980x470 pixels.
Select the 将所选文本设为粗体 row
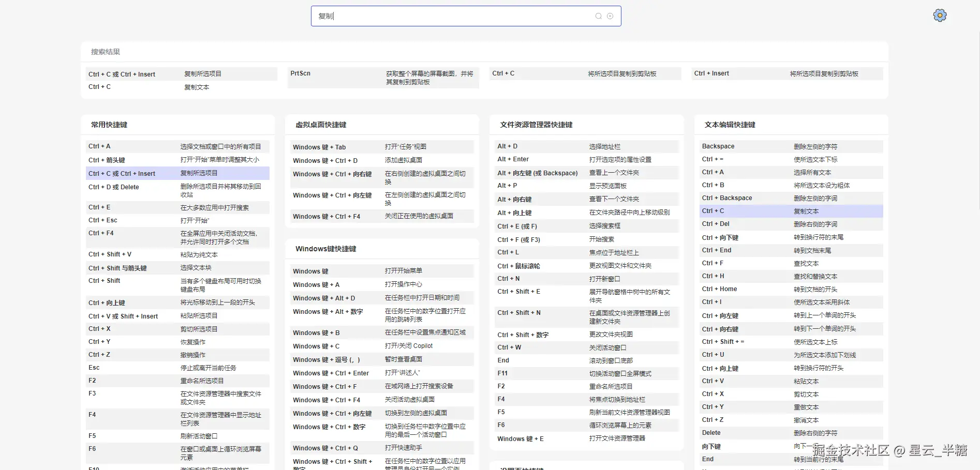[791, 185]
